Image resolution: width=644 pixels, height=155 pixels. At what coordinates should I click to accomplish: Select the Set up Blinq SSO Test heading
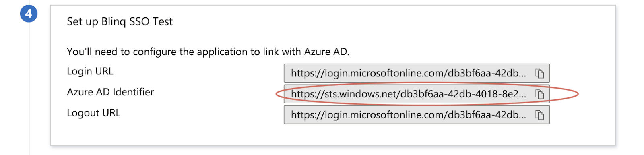tap(120, 21)
